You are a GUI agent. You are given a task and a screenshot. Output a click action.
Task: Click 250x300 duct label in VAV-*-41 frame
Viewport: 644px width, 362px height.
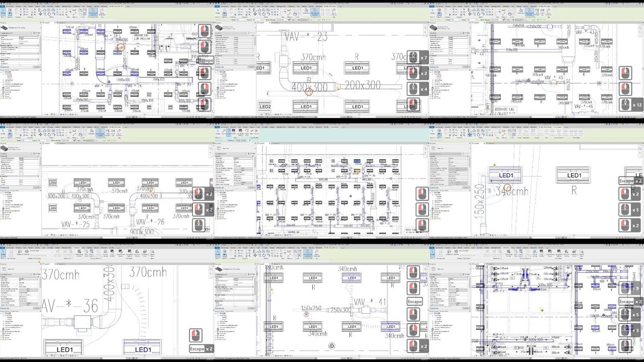coord(341,310)
